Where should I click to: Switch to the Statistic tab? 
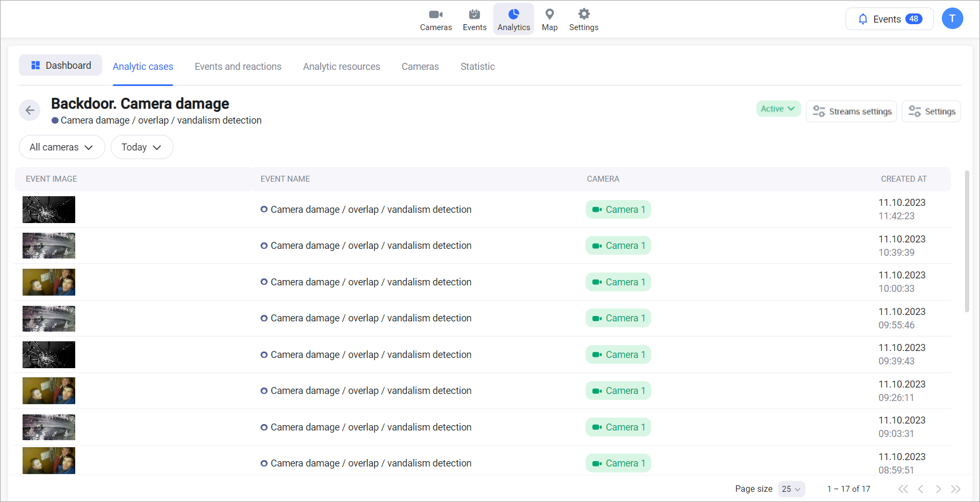pyautogui.click(x=478, y=67)
